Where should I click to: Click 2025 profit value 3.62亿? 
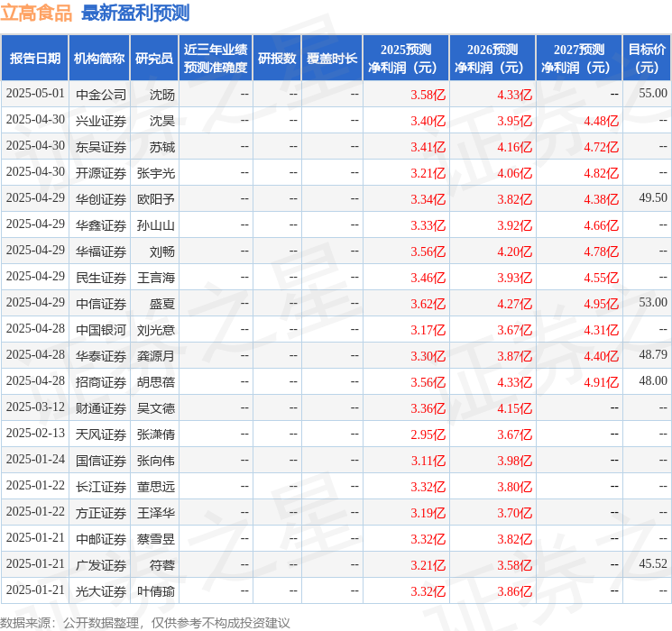[x=428, y=304]
